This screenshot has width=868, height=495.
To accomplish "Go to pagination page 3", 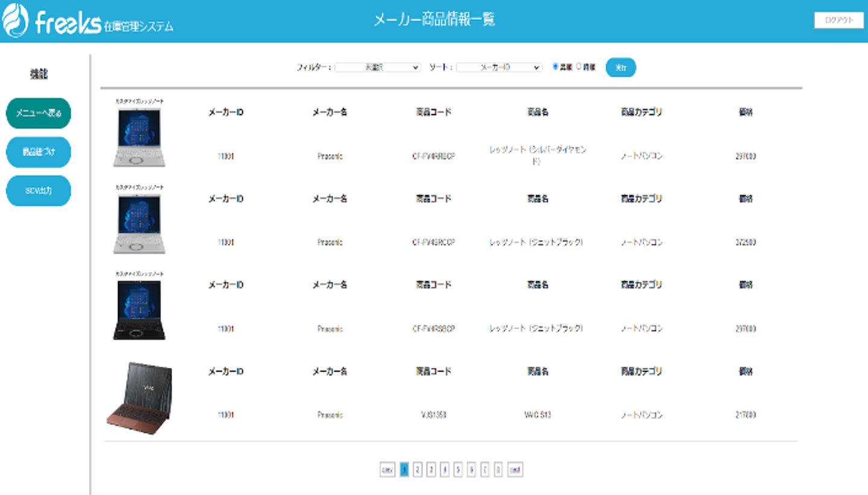I will click(431, 470).
